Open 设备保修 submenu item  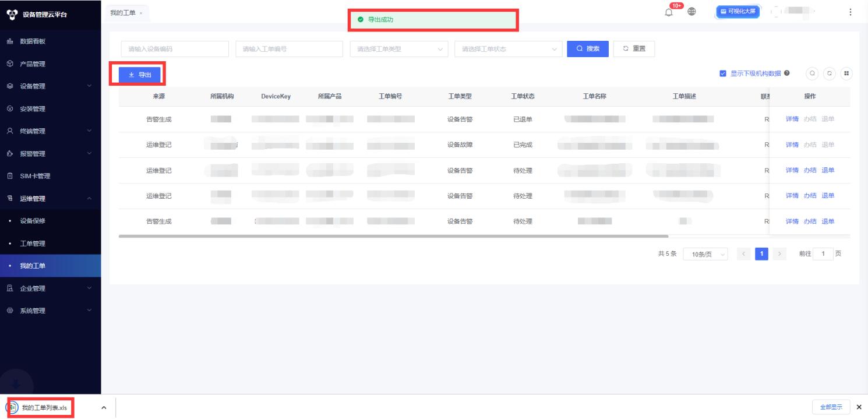pyautogui.click(x=50, y=221)
